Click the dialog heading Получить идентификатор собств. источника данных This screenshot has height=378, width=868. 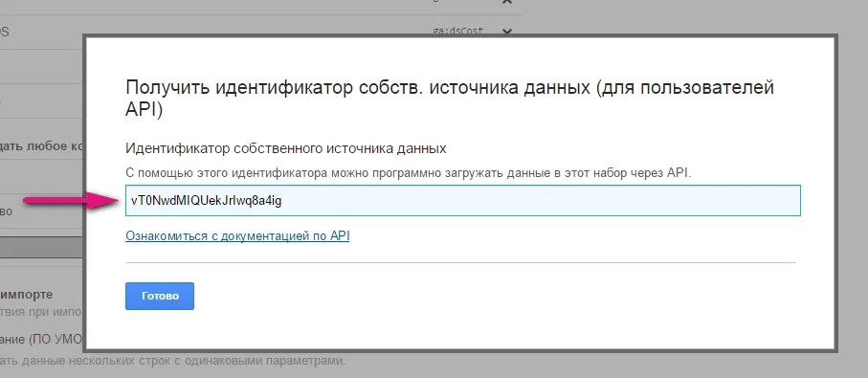click(x=450, y=98)
